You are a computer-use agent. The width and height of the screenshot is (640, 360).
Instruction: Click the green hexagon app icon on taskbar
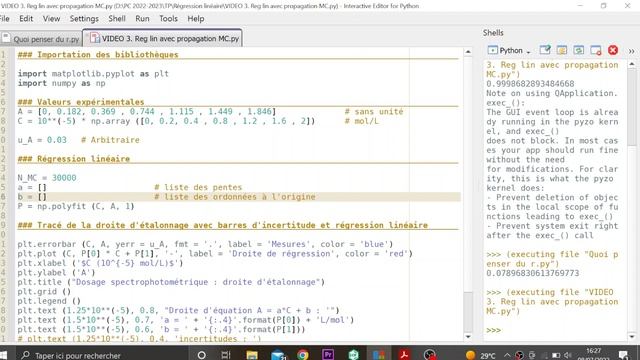353,355
